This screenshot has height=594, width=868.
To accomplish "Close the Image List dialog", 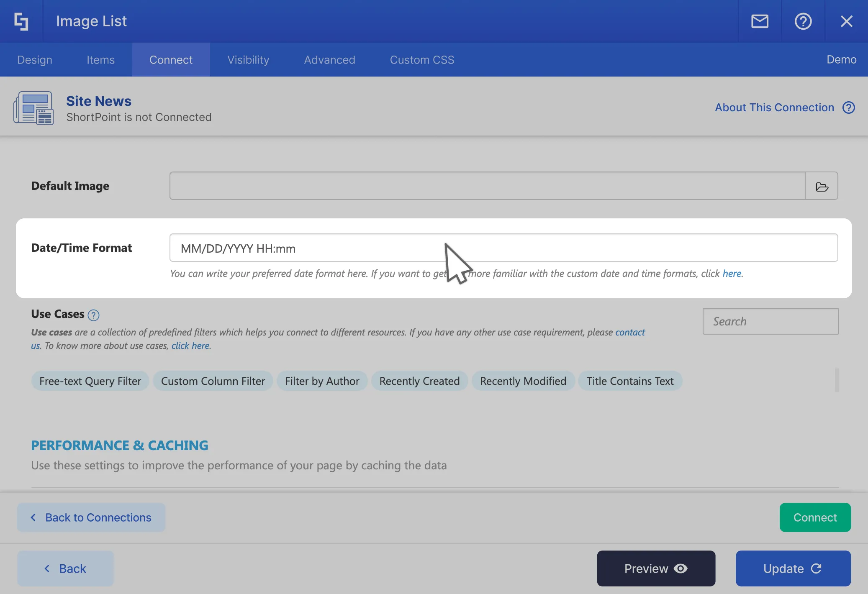I will 846,21.
